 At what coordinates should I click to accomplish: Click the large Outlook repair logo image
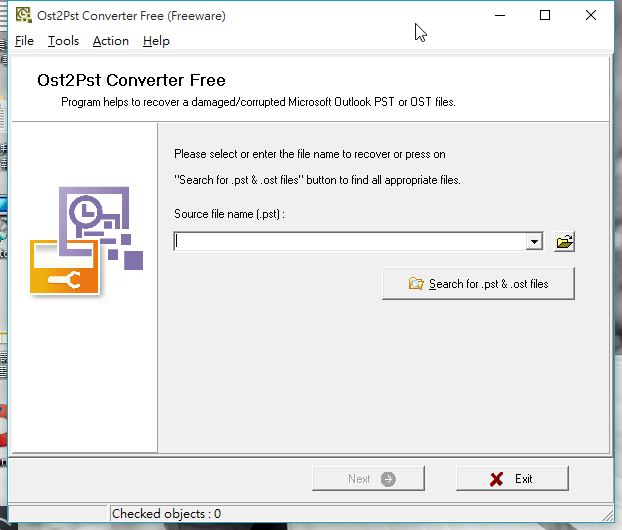(86, 241)
